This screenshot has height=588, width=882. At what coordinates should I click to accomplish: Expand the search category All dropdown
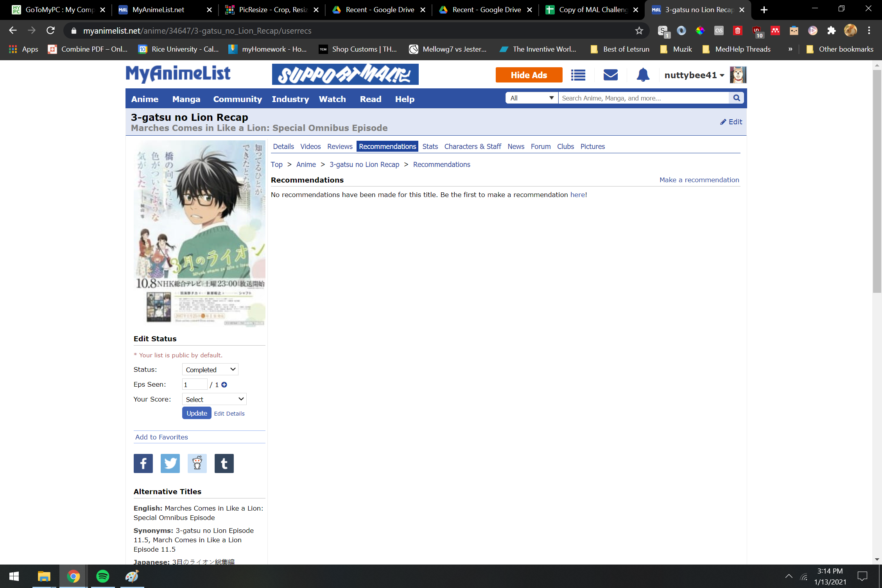click(x=531, y=98)
